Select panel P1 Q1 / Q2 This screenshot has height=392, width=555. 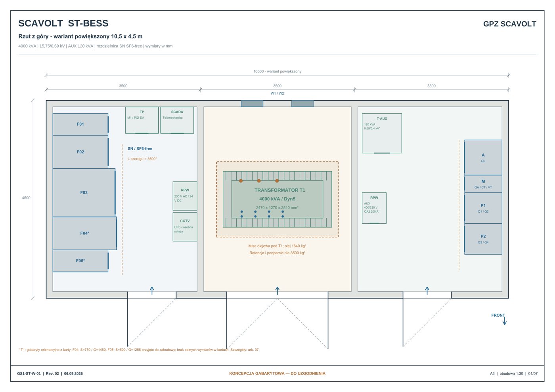(483, 208)
